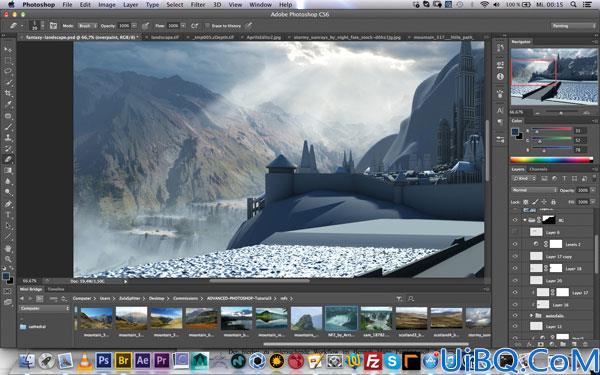Toggle visibility of BG group
Viewport: 600px width, 375px height.
click(x=515, y=220)
